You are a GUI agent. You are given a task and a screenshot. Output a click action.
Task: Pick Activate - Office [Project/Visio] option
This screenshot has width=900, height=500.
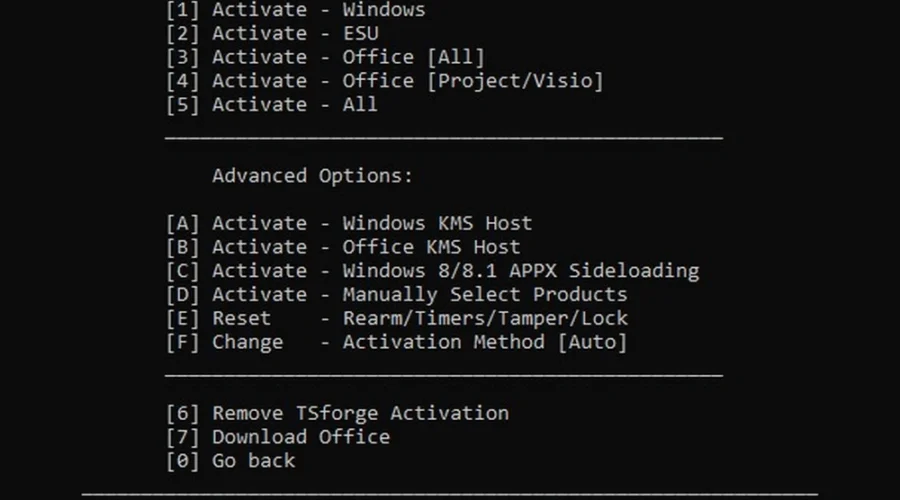point(385,81)
